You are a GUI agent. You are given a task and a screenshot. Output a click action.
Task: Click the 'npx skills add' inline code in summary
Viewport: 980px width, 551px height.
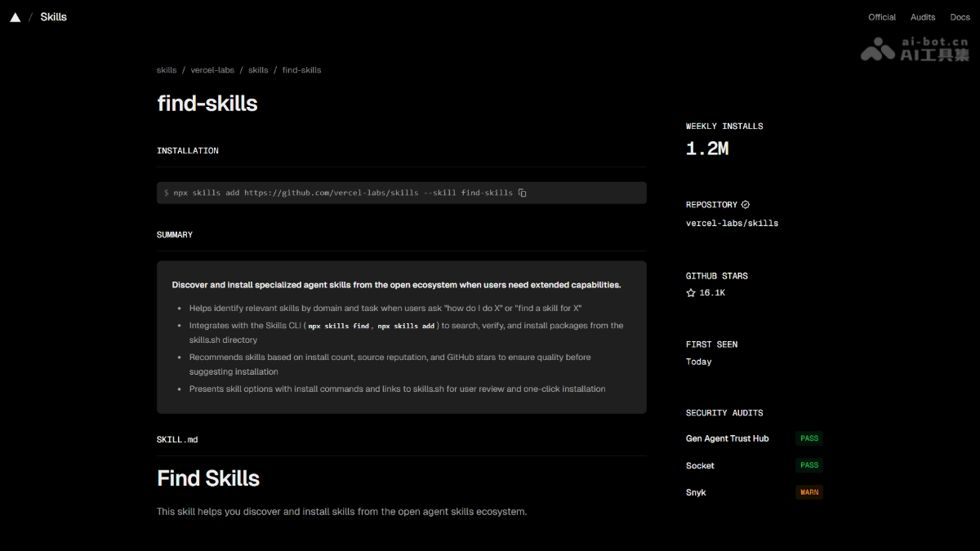click(x=406, y=326)
